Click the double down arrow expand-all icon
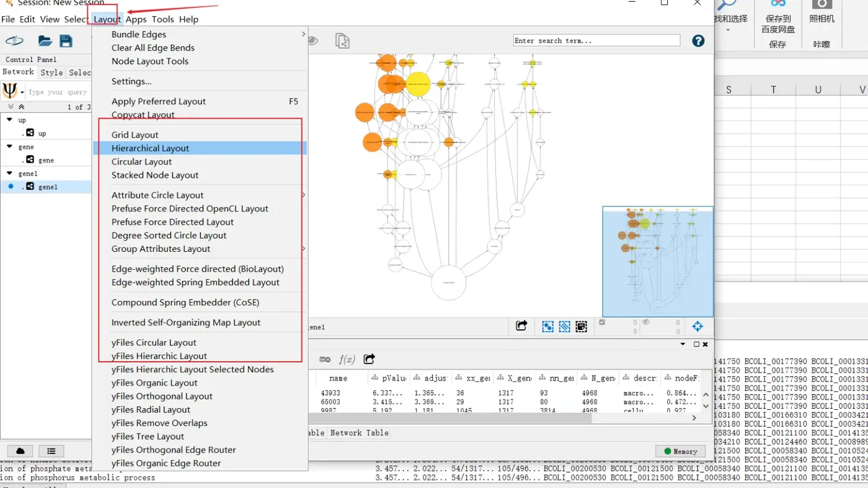The height and width of the screenshot is (488, 868). pos(11,107)
